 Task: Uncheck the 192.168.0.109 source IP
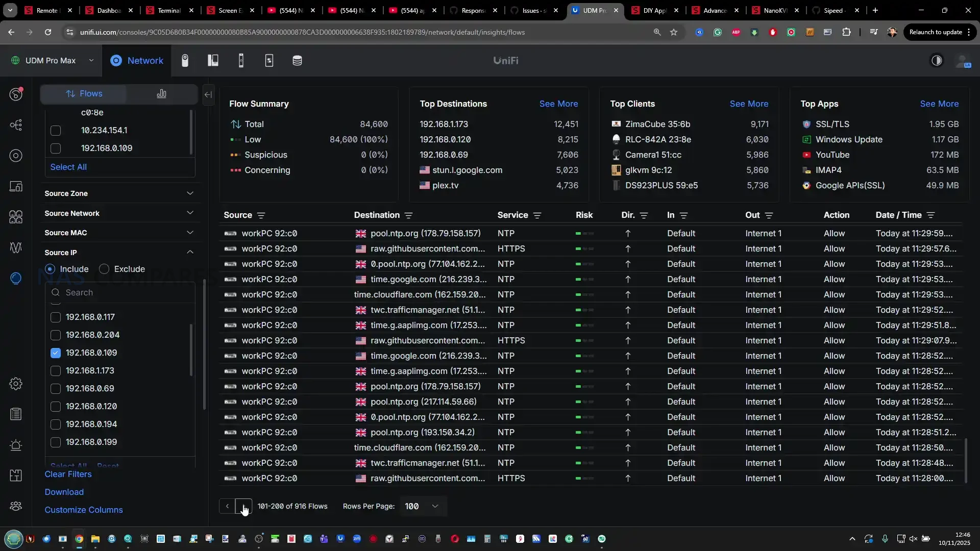(56, 353)
